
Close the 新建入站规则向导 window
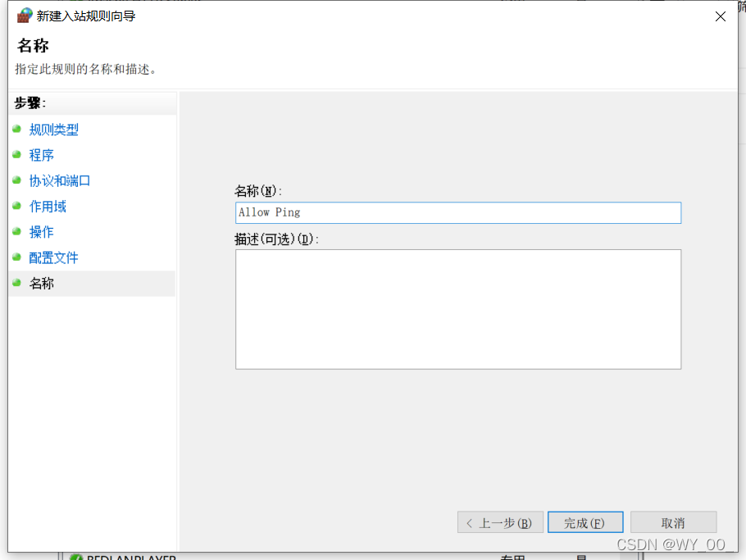[721, 16]
